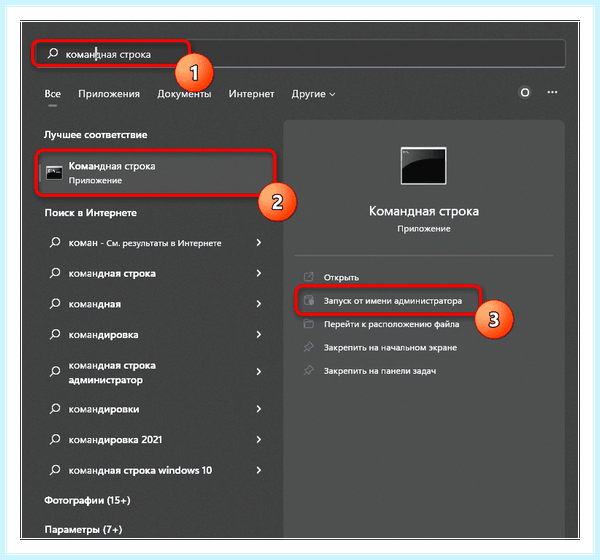Expand arrow for 'командная строка' suggestion
This screenshot has width=600, height=560.
[259, 273]
